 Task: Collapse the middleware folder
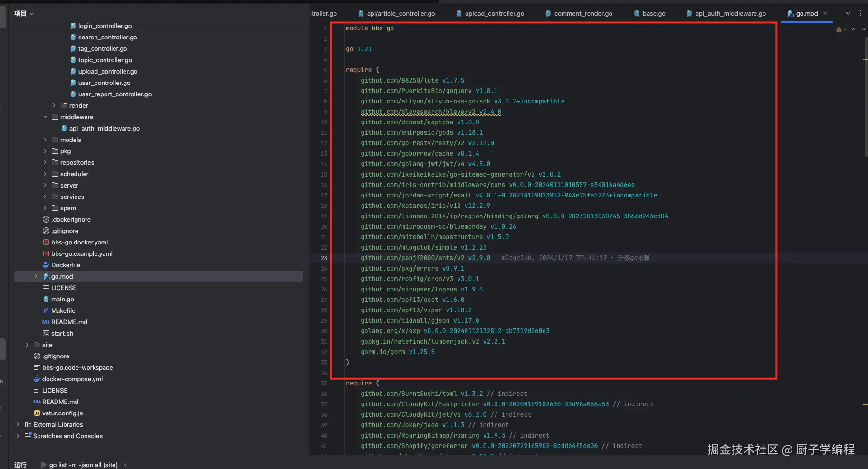pos(45,117)
